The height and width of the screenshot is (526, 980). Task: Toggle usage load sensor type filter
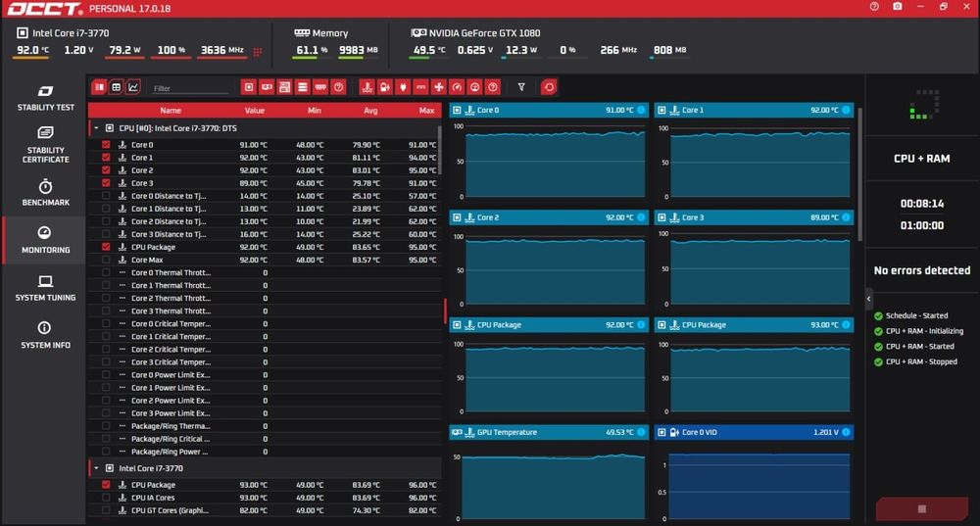click(475, 87)
